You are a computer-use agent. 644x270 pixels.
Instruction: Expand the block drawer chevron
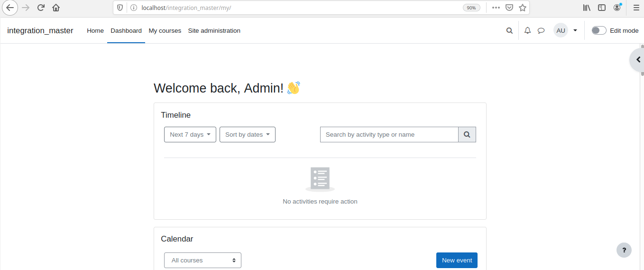coord(638,59)
